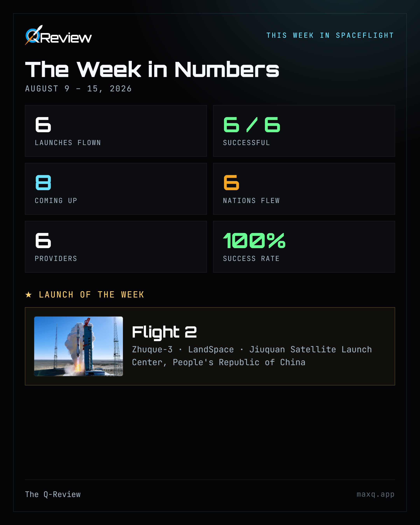Click The Week in Numbers heading

(x=152, y=69)
